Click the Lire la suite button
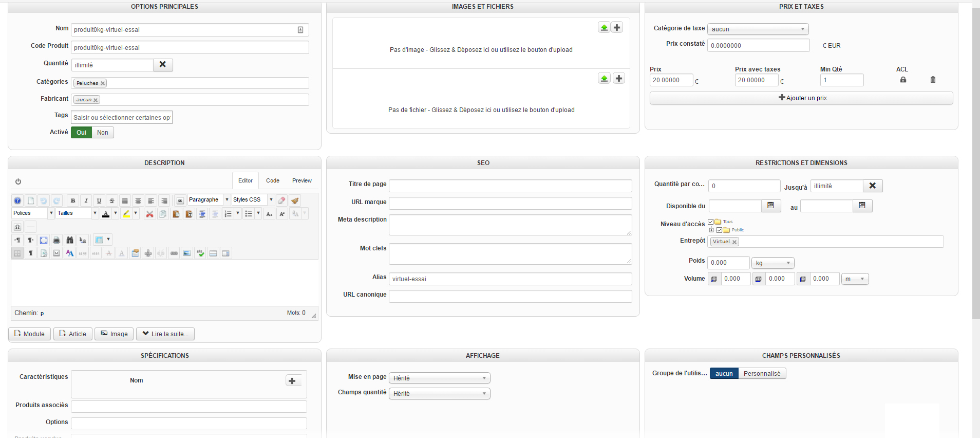 click(x=165, y=334)
